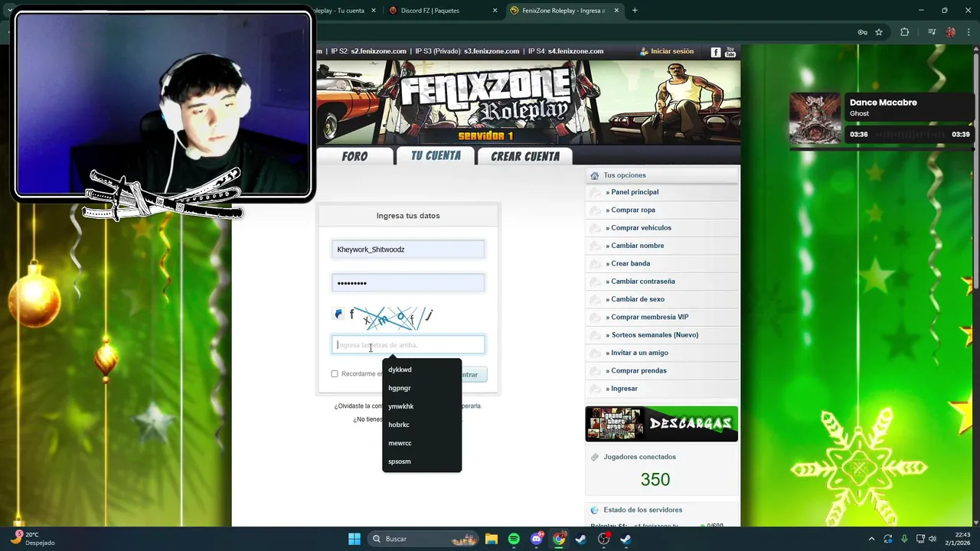Select autofill suggestion ymwkhk
Image resolution: width=980 pixels, height=551 pixels.
(422, 406)
